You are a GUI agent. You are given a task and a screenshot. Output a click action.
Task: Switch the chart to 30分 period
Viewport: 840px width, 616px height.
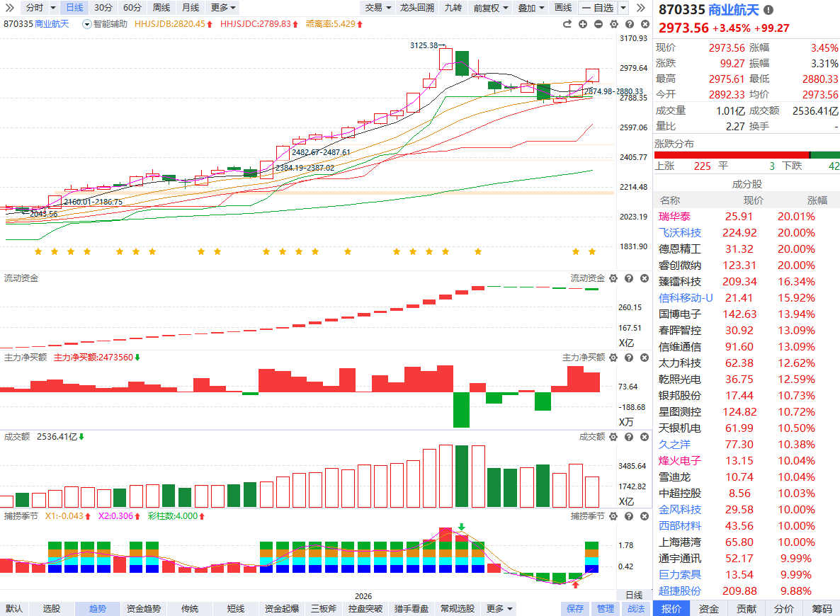click(103, 8)
